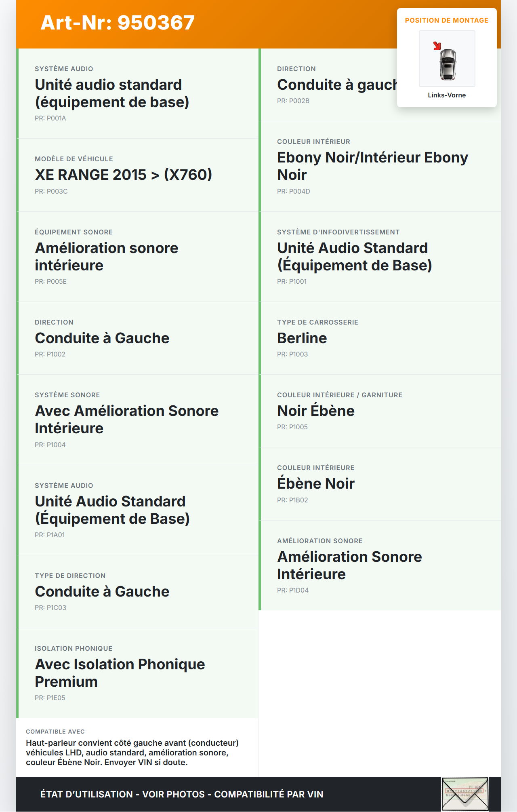The width and height of the screenshot is (517, 812).
Task: Click PR code P001A under audio system
Action: pyautogui.click(x=50, y=118)
